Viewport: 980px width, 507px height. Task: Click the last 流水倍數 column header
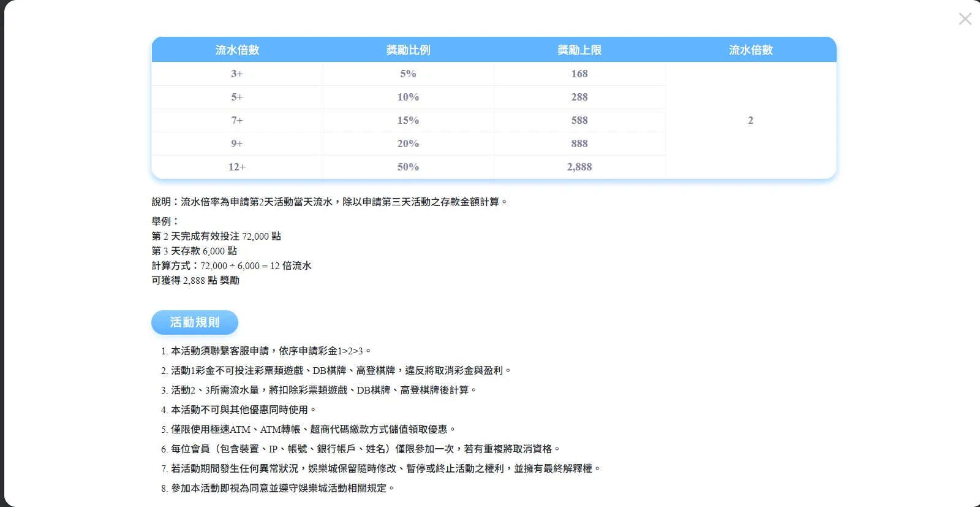click(751, 50)
